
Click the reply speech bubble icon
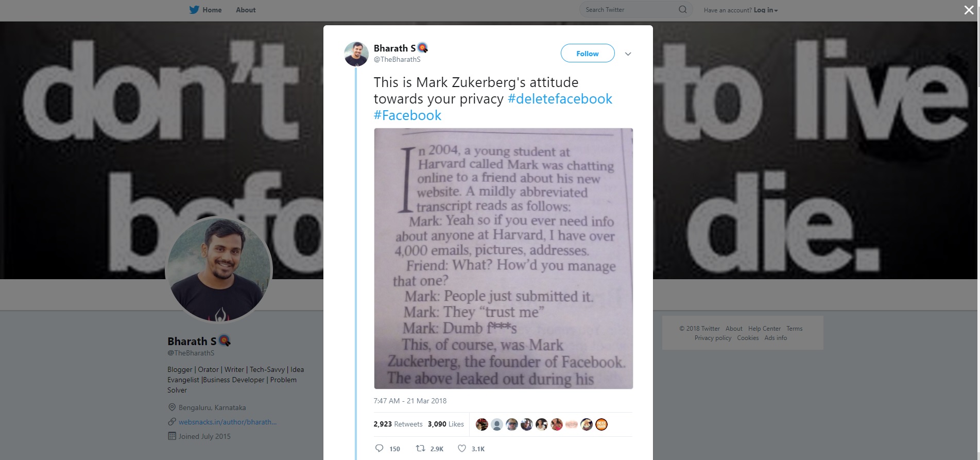tap(380, 448)
